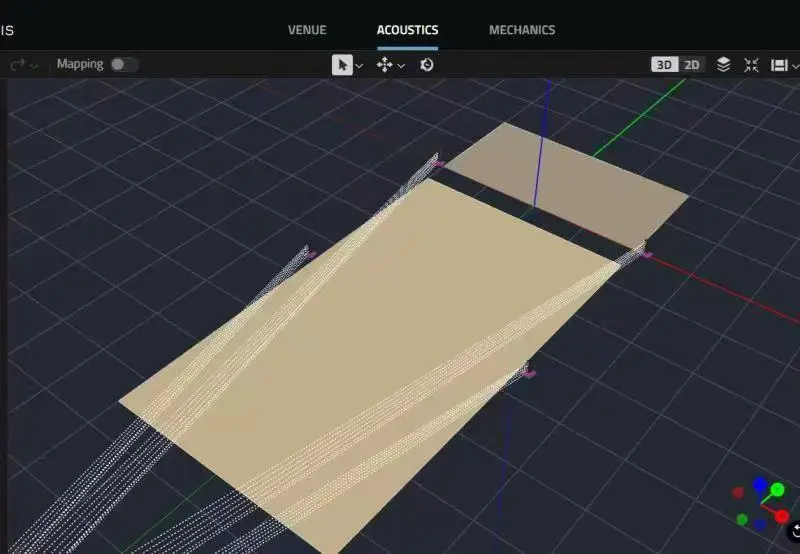Open the Venue tab
The height and width of the screenshot is (554, 800).
coord(307,30)
